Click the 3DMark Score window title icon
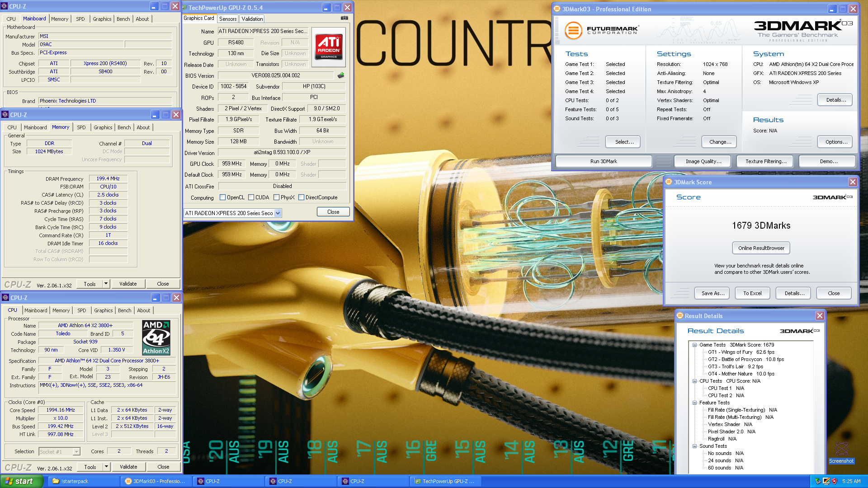868x488 pixels. click(669, 182)
